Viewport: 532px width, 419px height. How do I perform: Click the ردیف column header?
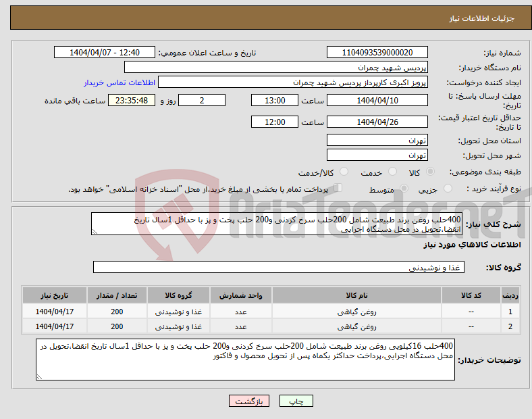pos(510,295)
